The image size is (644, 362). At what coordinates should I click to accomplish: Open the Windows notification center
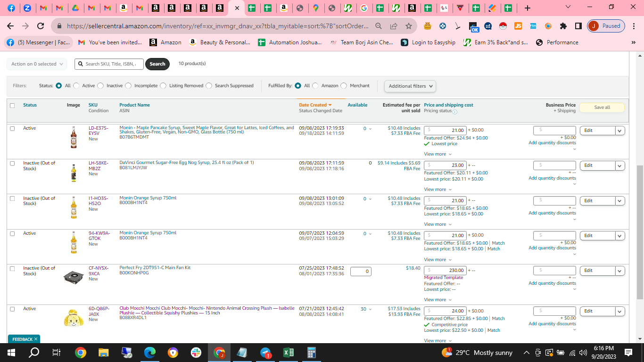pyautogui.click(x=628, y=353)
